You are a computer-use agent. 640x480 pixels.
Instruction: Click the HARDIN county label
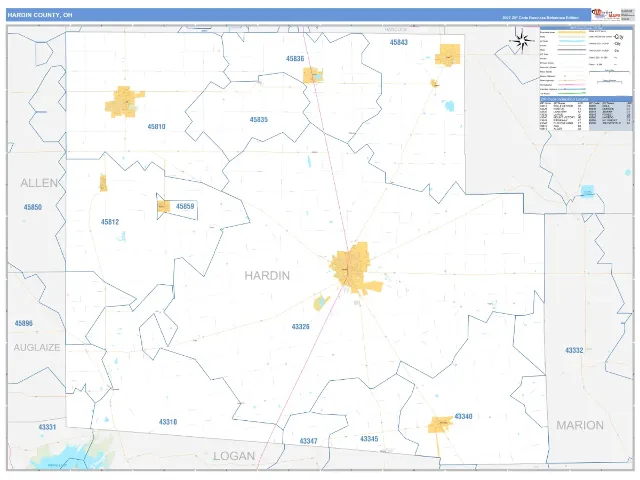pos(267,276)
